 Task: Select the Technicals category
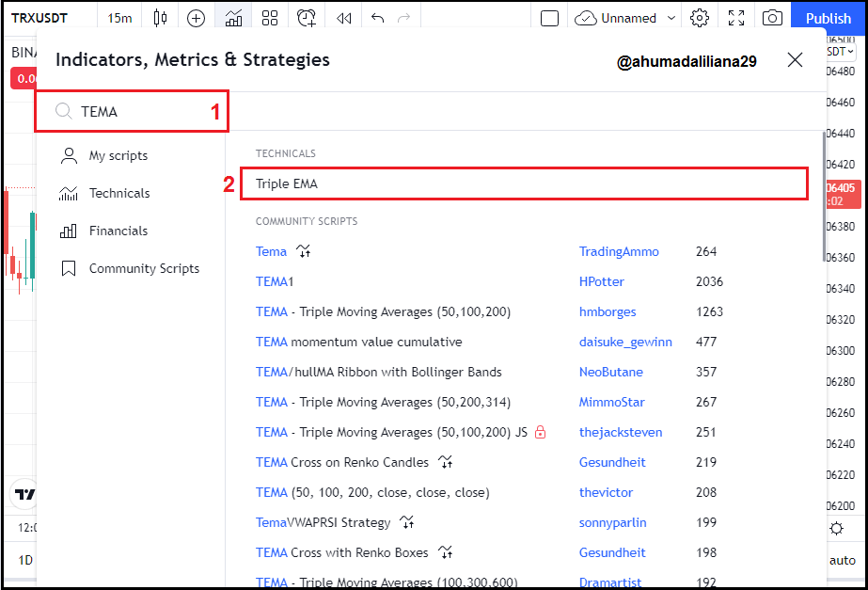[x=104, y=193]
